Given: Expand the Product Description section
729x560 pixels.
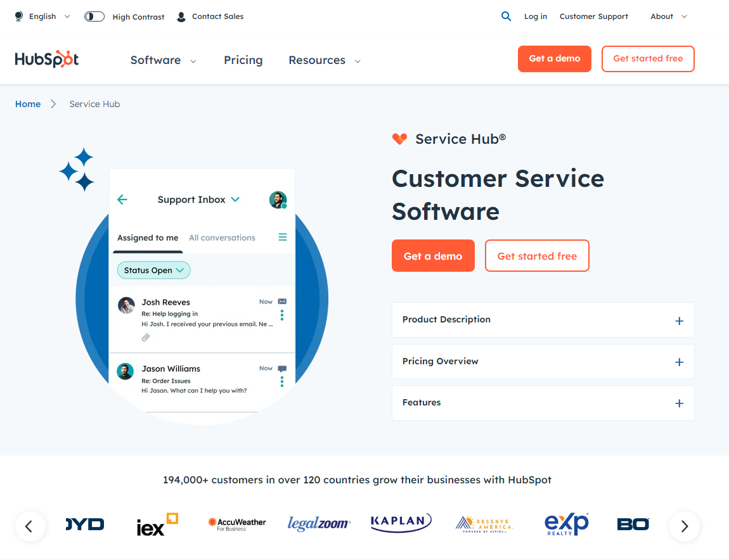Looking at the screenshot, I should point(543,320).
